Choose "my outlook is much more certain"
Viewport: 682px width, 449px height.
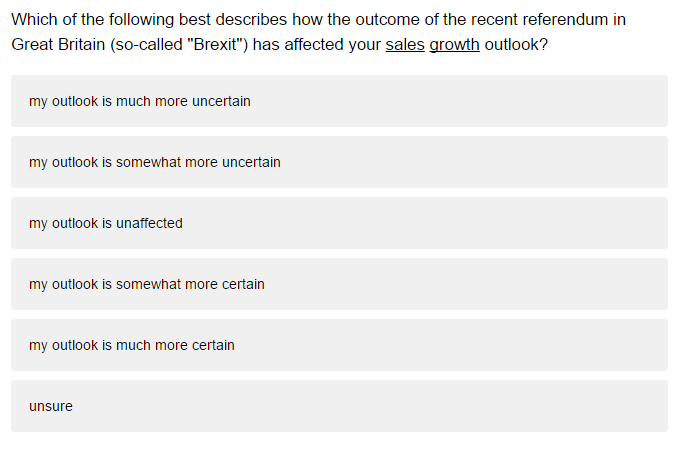pos(339,345)
